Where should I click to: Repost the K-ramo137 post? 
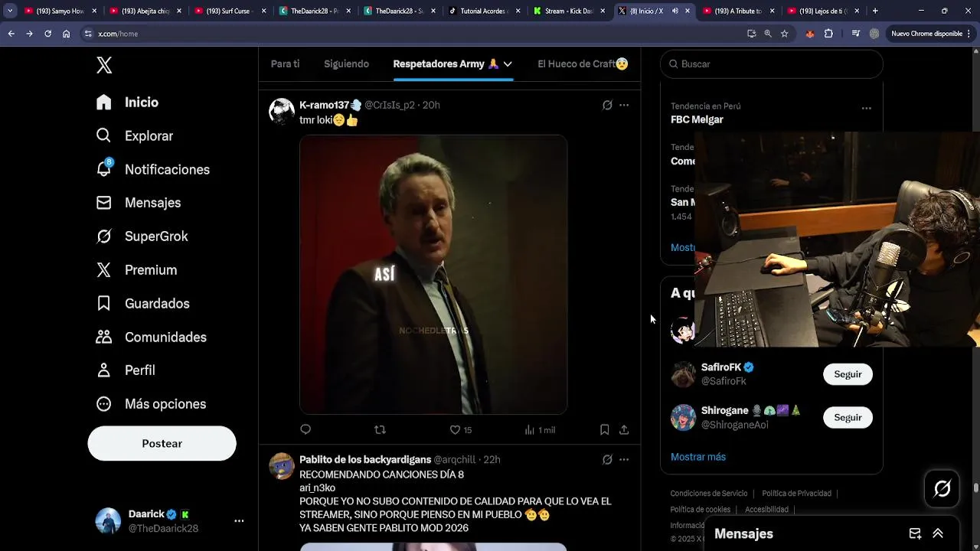[380, 430]
